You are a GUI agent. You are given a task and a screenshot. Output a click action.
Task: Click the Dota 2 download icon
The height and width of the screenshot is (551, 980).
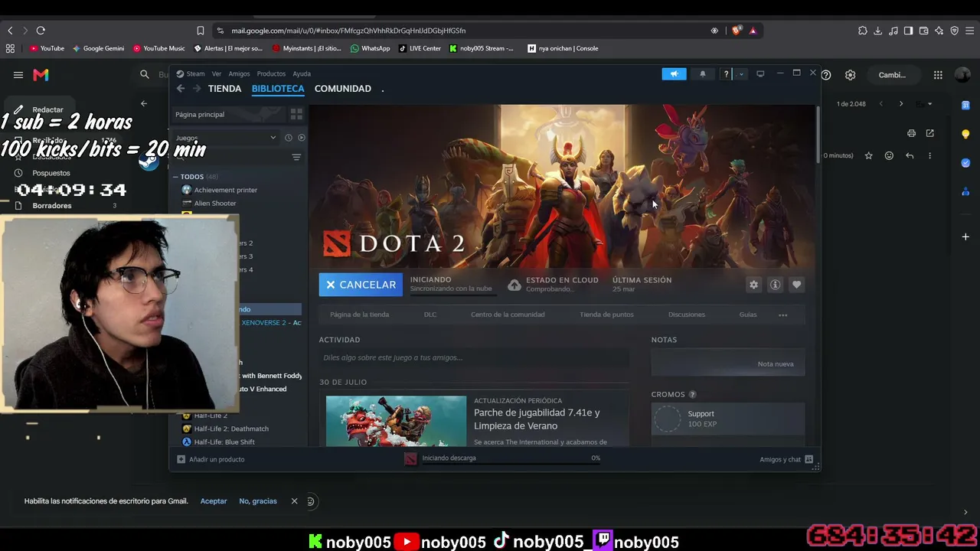(x=410, y=458)
